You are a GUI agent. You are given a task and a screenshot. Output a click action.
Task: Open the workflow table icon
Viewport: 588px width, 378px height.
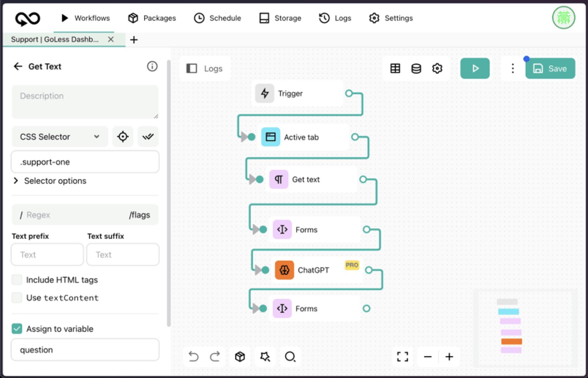click(x=395, y=69)
